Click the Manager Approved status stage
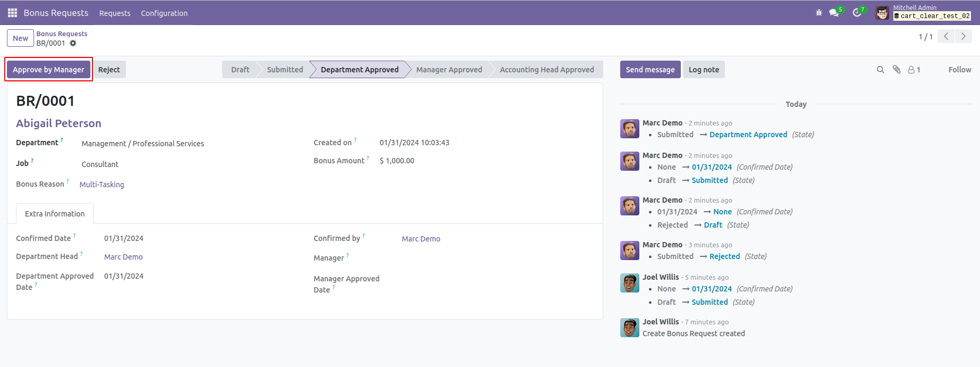The image size is (980, 367). click(449, 70)
